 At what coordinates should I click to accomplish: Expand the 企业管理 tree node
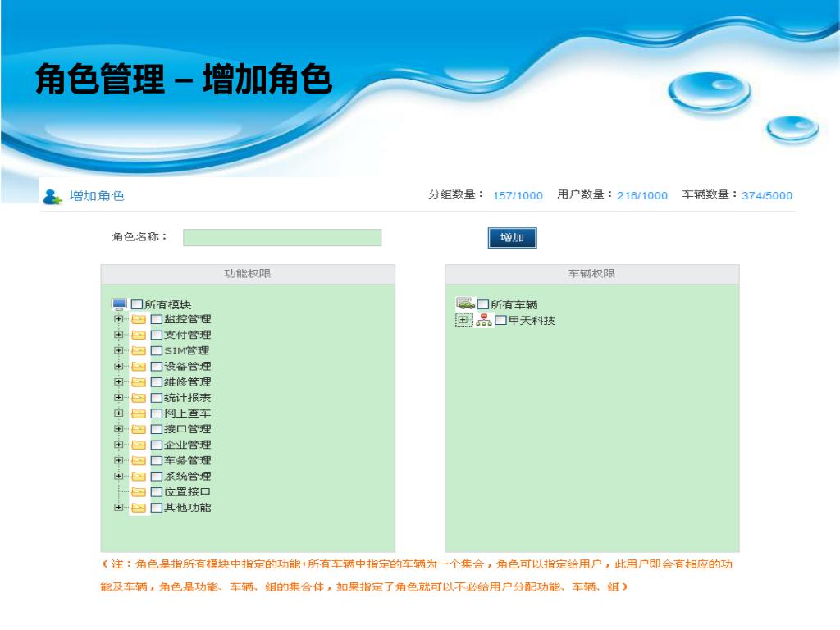[119, 444]
